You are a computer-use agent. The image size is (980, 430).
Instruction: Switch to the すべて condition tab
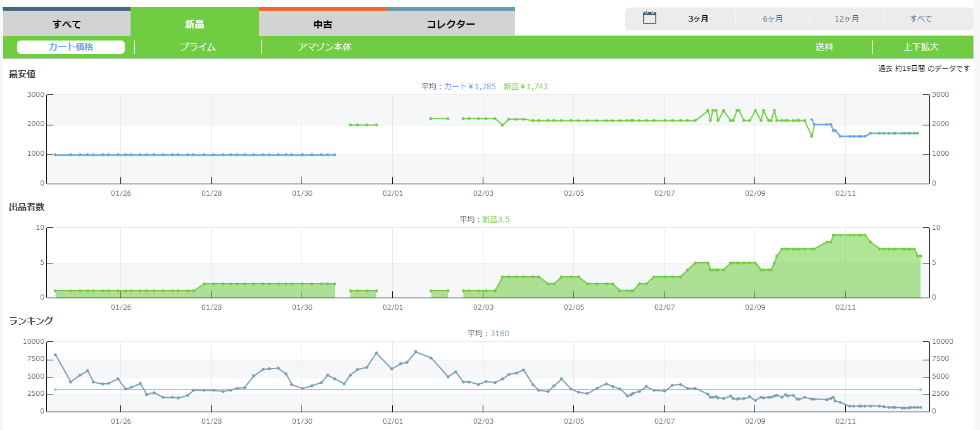click(x=67, y=25)
